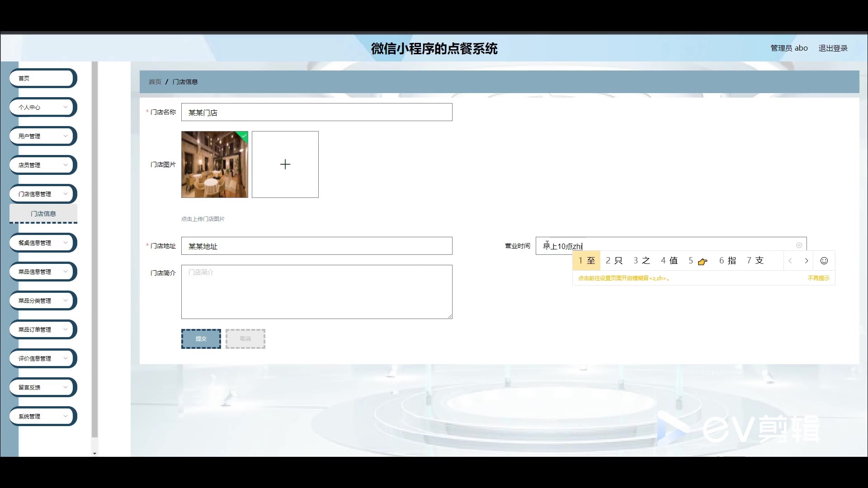868x488 pixels.
Task: Click the fuzzy pinyin settings hint link
Action: pos(624,278)
